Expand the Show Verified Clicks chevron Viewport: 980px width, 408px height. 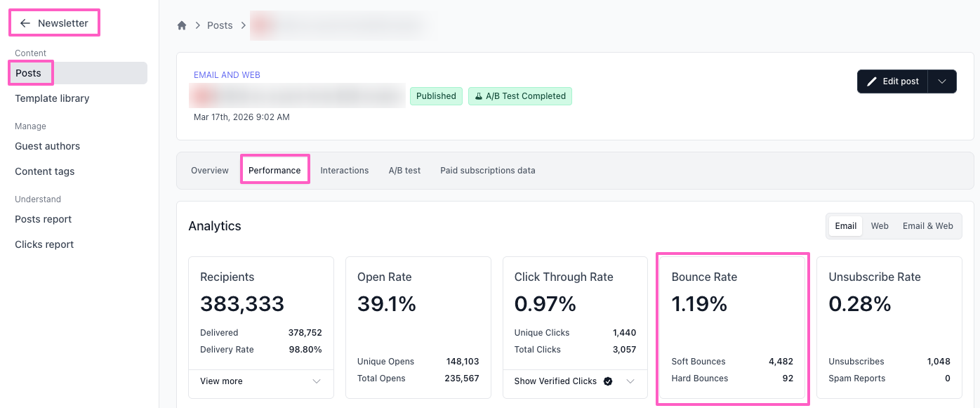click(x=630, y=381)
